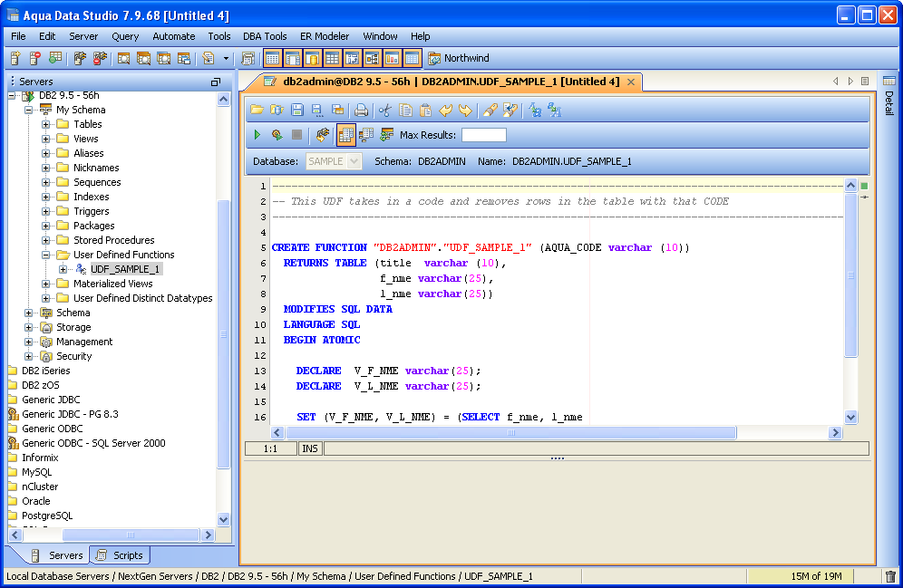903x588 pixels.
Task: Click the Print icon in editor toolbar
Action: [x=361, y=111]
